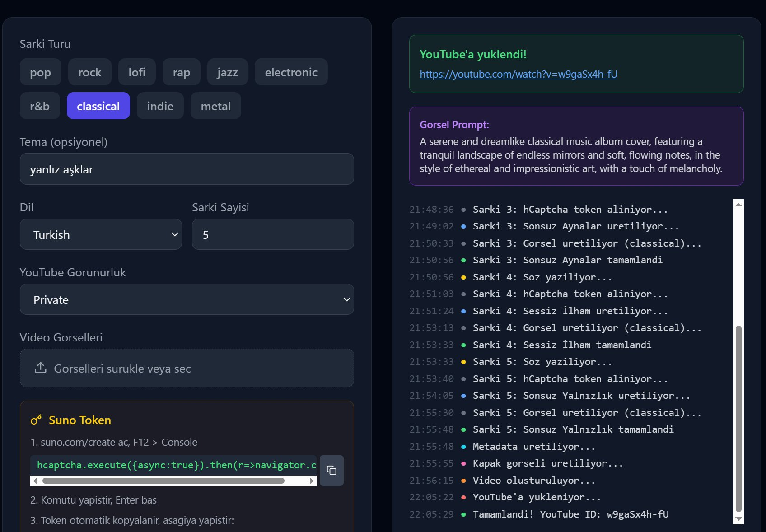This screenshot has height=532, width=766.
Task: Click the hcaptcha.execute code snippet
Action: (x=173, y=465)
